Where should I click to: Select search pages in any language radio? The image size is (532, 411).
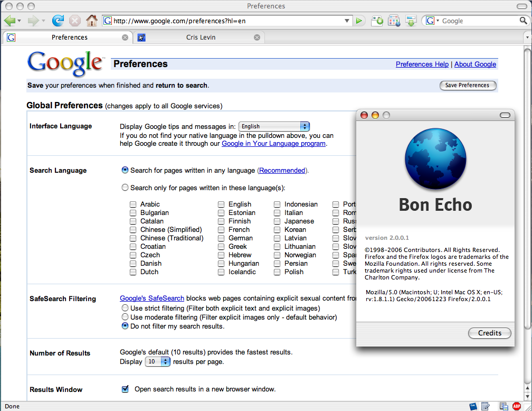125,170
